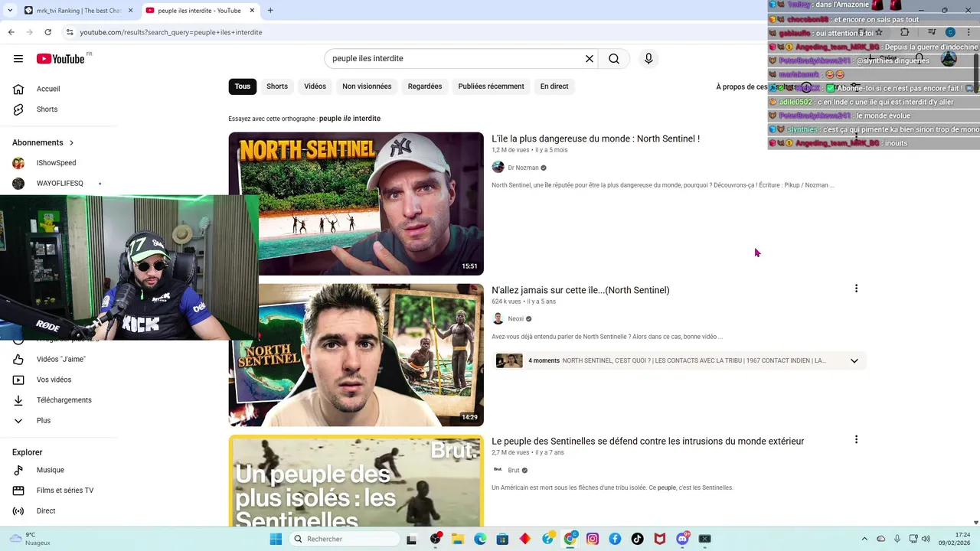Open the weather widget showing 9°C Nuageux
The height and width of the screenshot is (551, 980).
click(x=31, y=540)
